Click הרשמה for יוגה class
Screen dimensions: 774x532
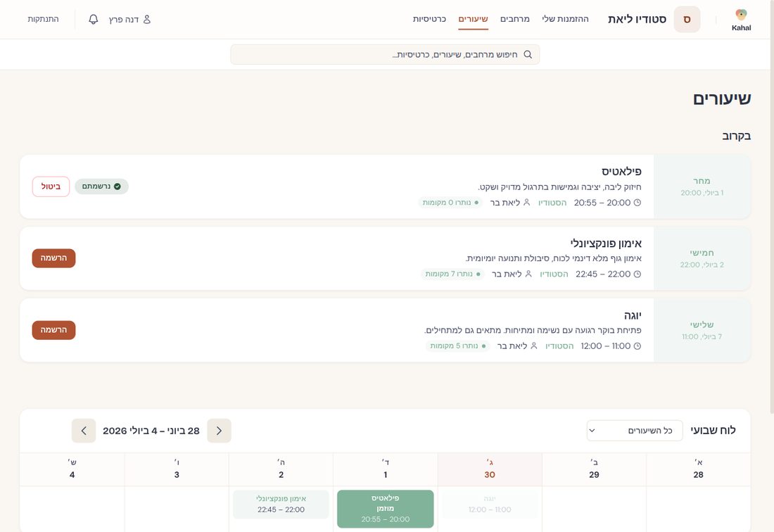pos(53,330)
